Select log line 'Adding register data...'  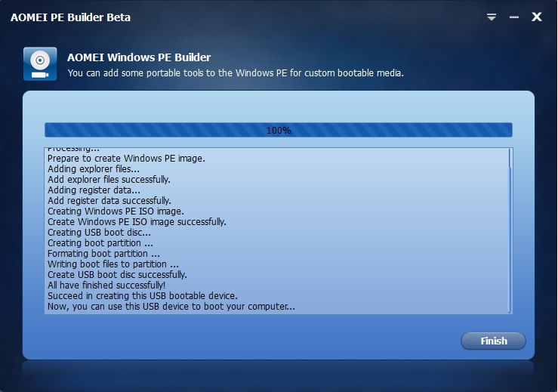[94, 190]
